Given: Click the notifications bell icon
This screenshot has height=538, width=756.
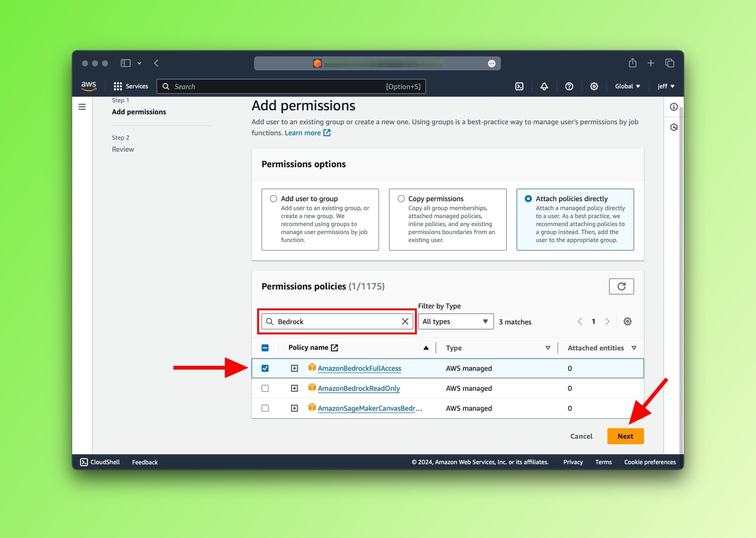Looking at the screenshot, I should (545, 86).
